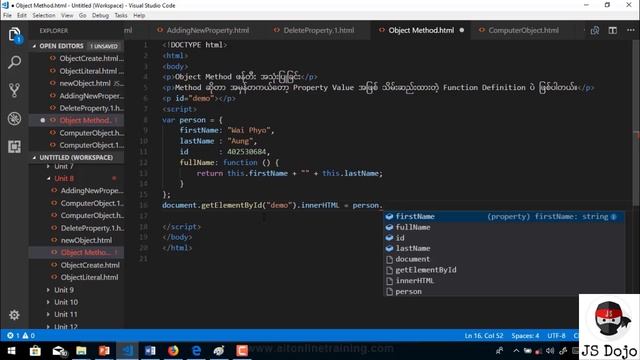Switch to Visual Studio Code taskbar icon

point(127,351)
